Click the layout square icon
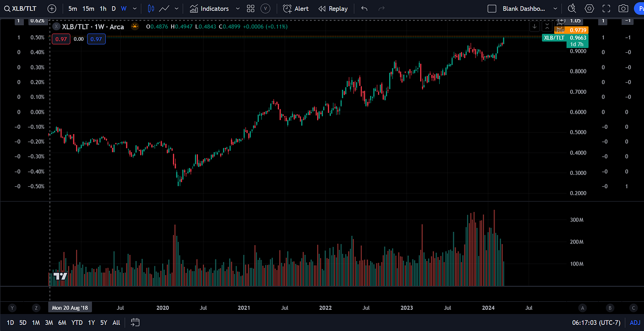 [492, 8]
